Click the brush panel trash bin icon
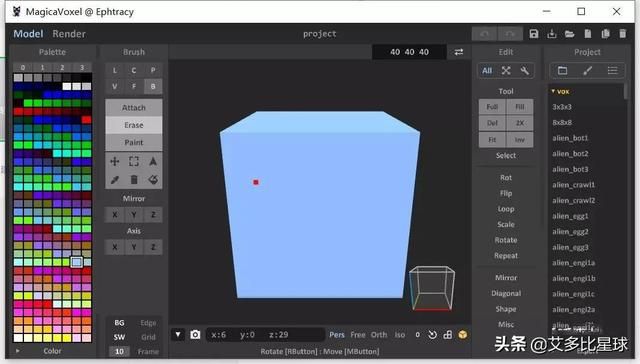This screenshot has width=640, height=364. (134, 180)
